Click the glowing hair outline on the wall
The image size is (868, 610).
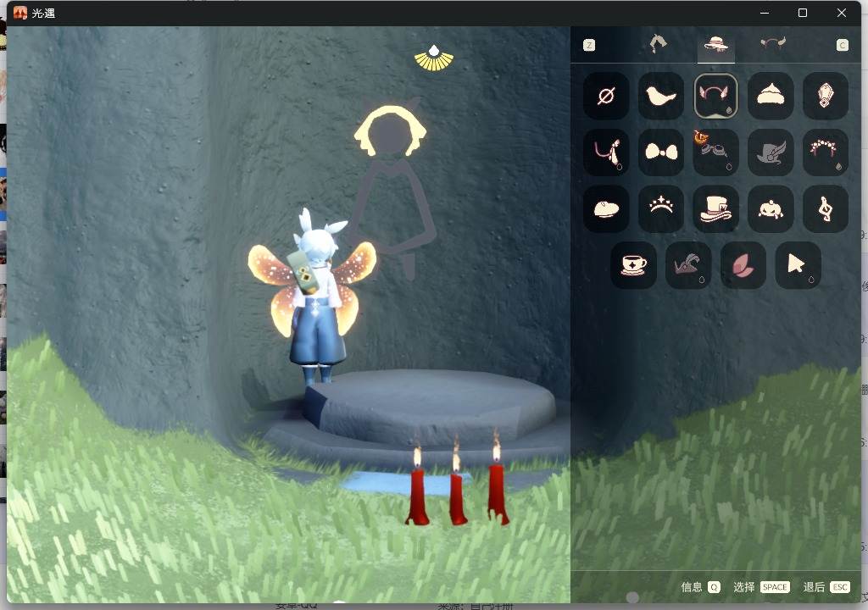(x=390, y=130)
